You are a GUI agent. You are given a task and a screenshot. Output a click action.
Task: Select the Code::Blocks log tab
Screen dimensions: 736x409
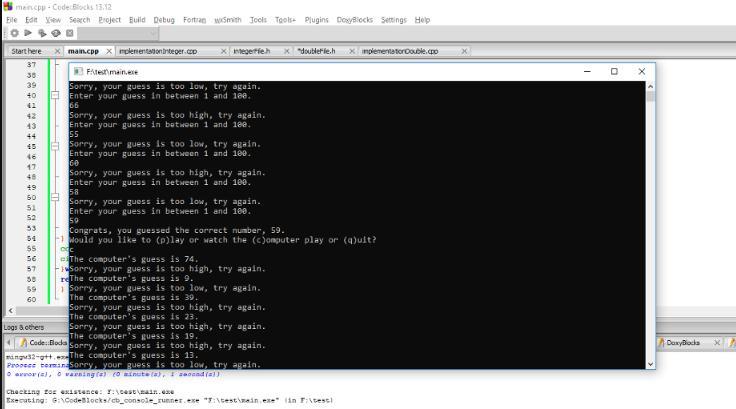[43, 343]
